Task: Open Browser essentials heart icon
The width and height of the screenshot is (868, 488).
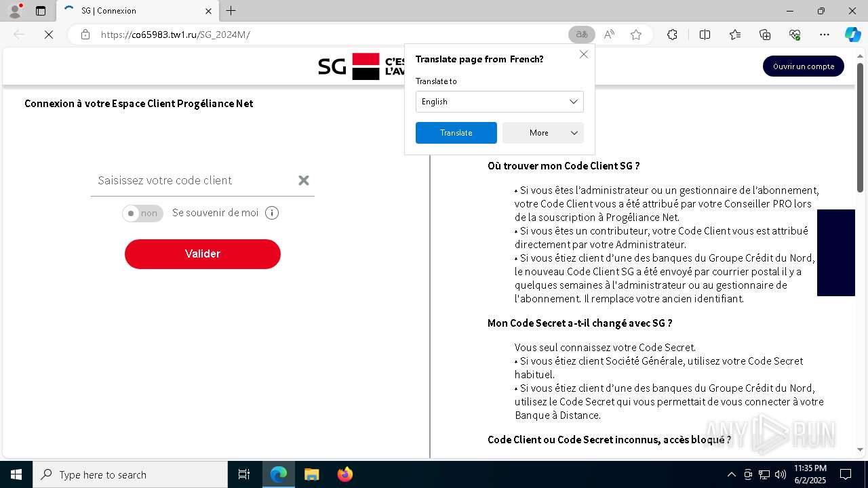Action: [795, 35]
